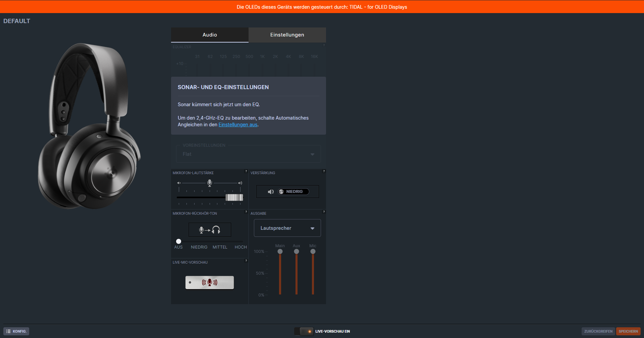
Task: Click the mic-to-headphones sidetone icon
Action: pos(210,230)
